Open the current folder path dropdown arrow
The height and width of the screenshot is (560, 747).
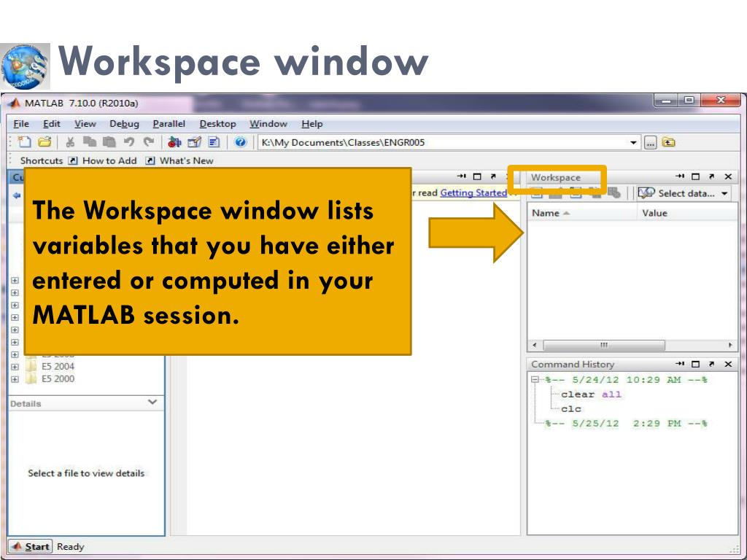[x=633, y=142]
